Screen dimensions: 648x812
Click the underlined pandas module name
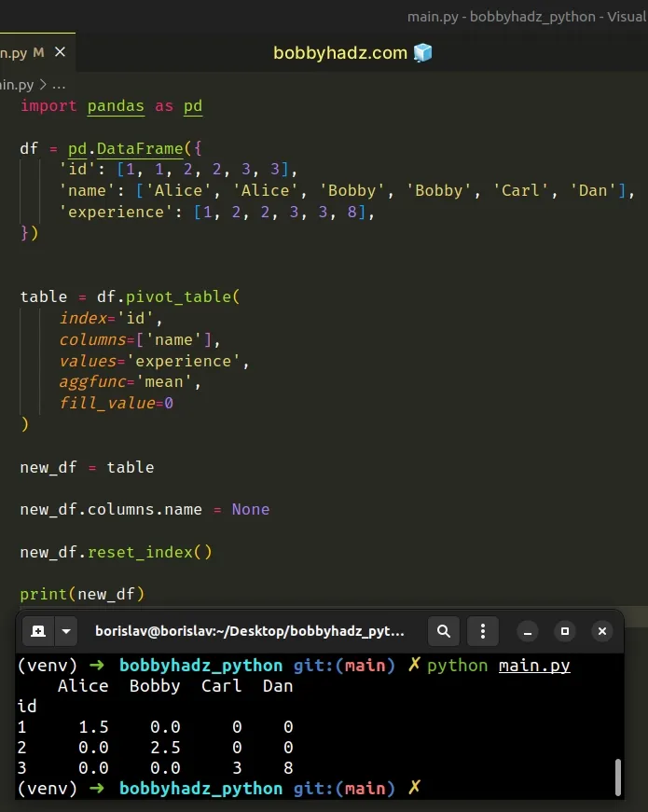(116, 105)
